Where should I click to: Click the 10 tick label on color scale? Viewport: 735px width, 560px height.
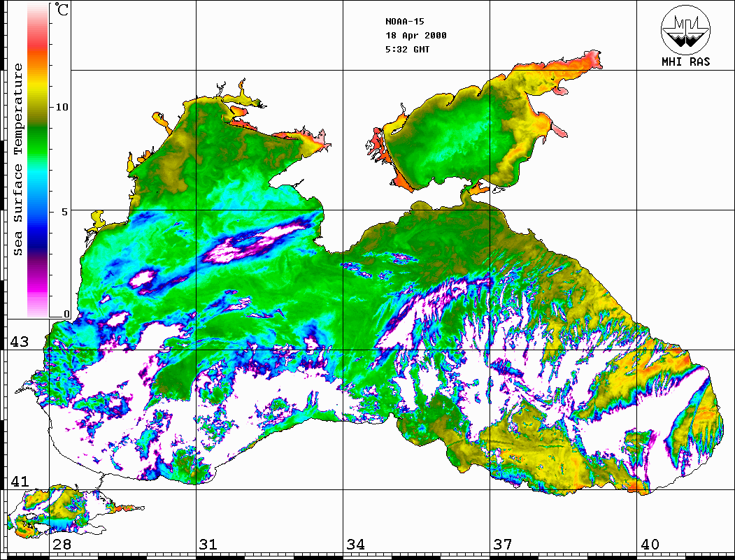[62, 107]
